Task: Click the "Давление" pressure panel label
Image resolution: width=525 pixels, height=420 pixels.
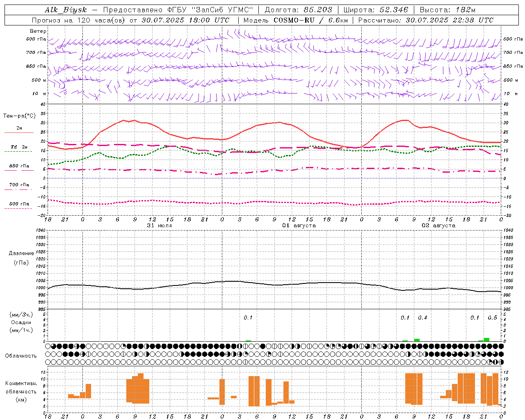Action: click(x=21, y=253)
